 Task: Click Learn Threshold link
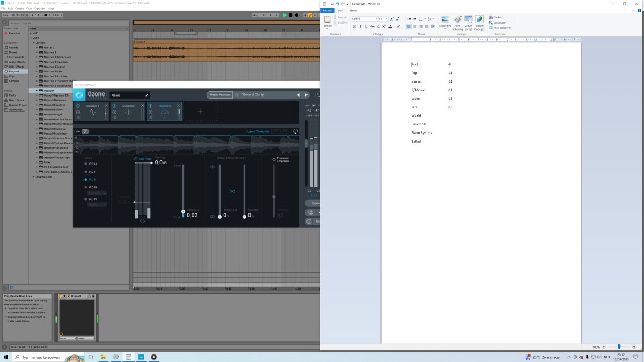pos(258,131)
